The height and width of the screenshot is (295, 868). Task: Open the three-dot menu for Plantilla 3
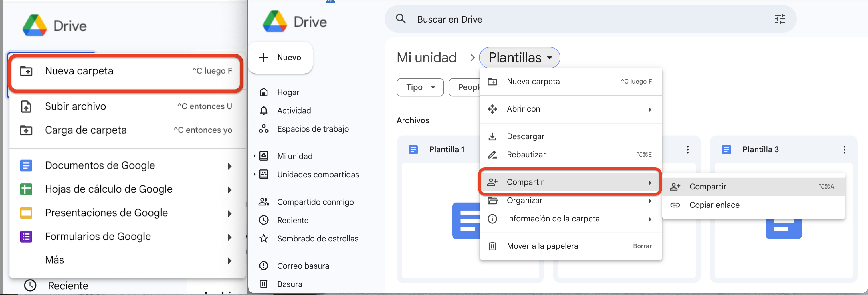pyautogui.click(x=844, y=149)
